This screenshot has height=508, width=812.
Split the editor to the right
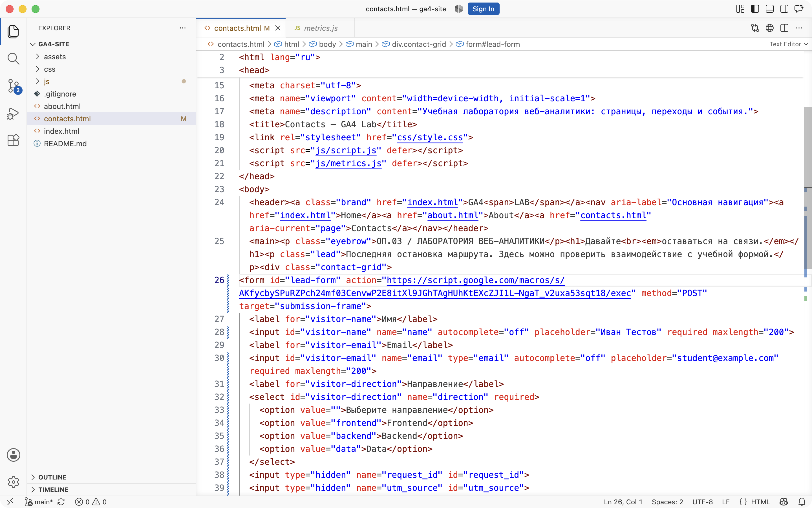[784, 28]
